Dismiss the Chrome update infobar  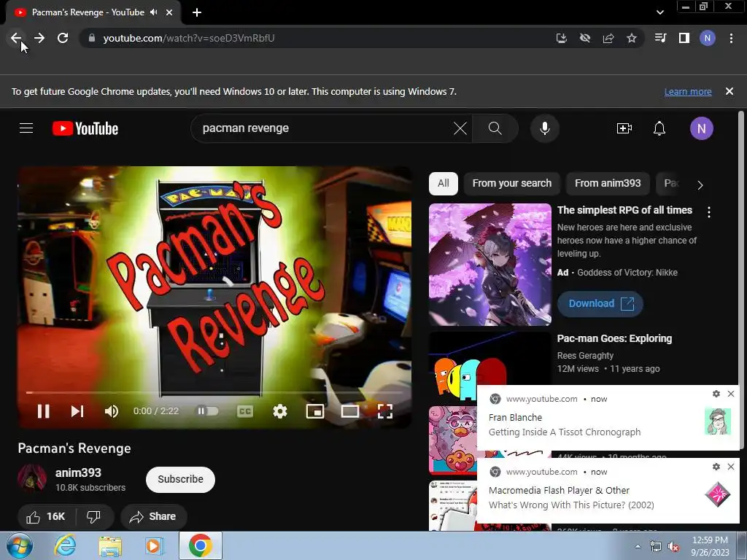click(729, 91)
